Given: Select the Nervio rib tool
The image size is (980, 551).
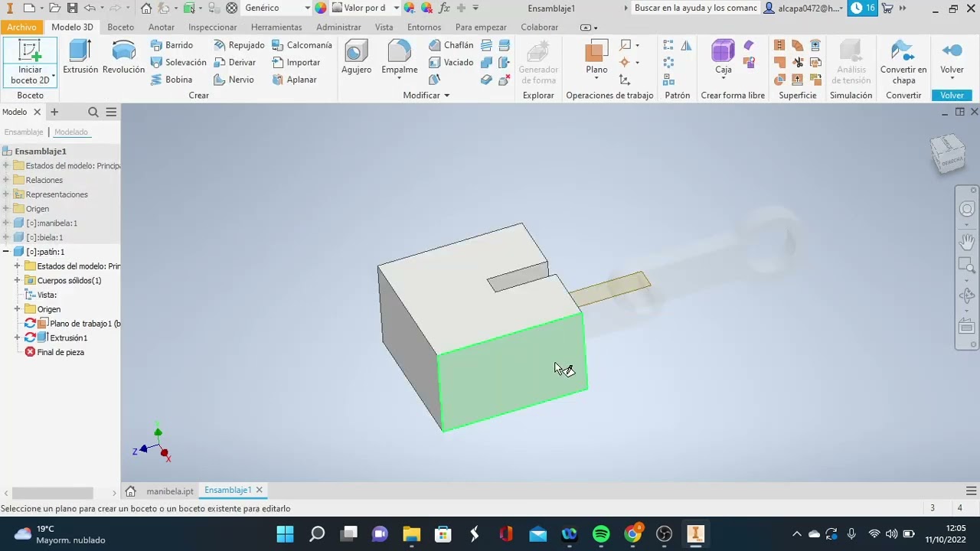Looking at the screenshot, I should 234,80.
